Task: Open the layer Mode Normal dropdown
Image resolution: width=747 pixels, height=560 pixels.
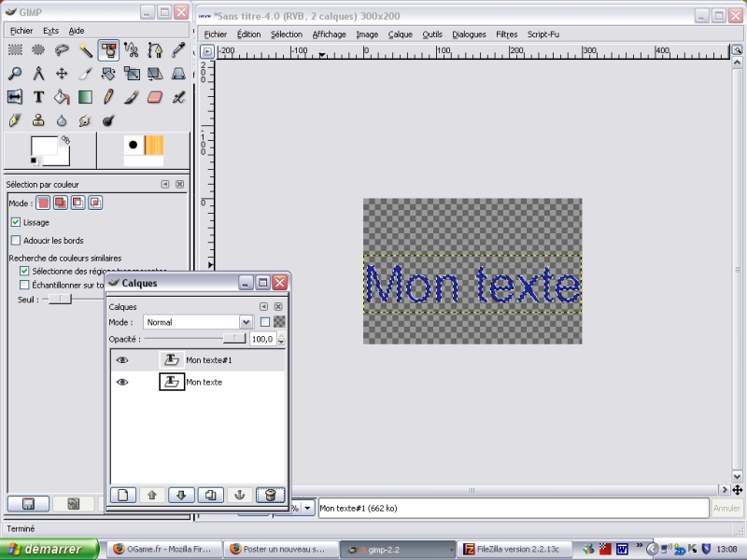Action: tap(198, 322)
